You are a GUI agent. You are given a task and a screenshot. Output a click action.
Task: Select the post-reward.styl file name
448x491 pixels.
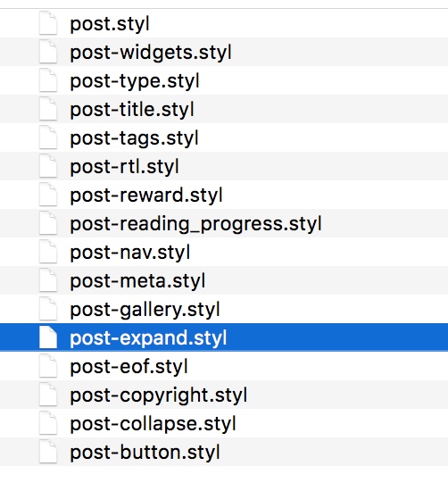(146, 196)
